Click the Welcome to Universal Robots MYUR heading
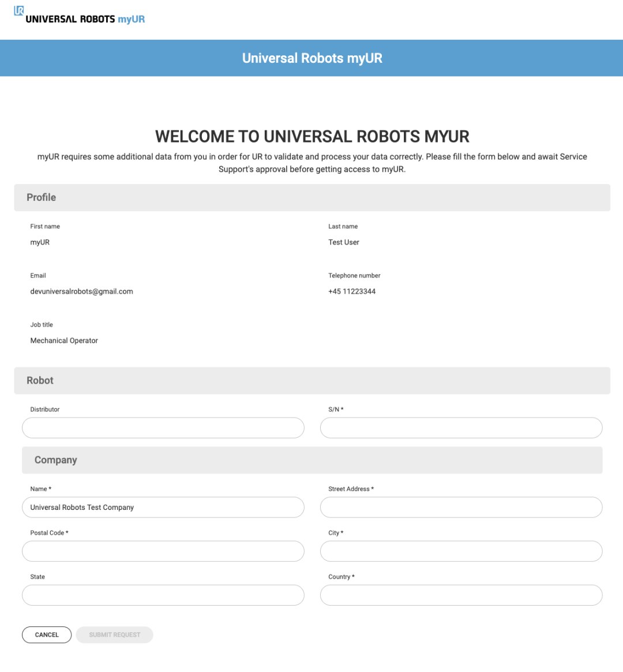Screen dimensions: 623x672 coord(312,137)
